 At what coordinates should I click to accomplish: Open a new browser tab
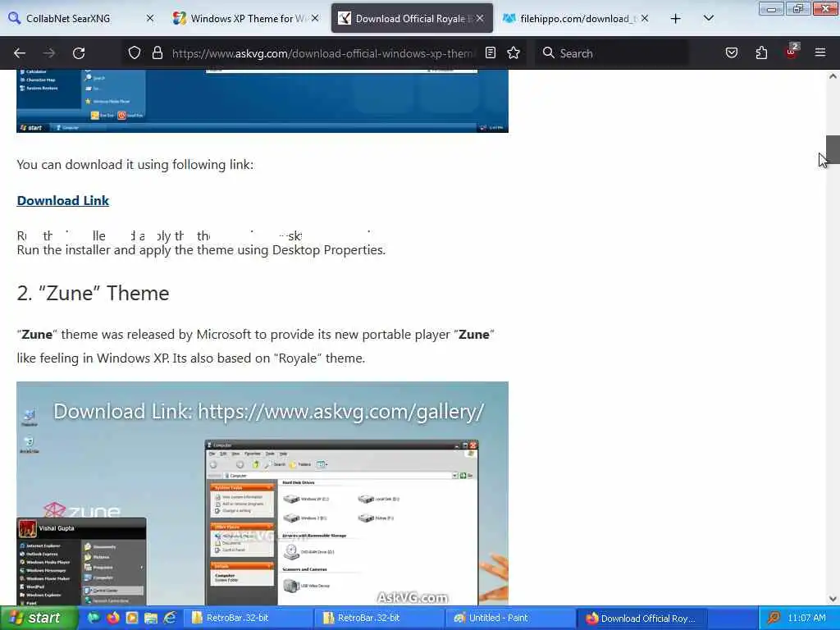[676, 19]
